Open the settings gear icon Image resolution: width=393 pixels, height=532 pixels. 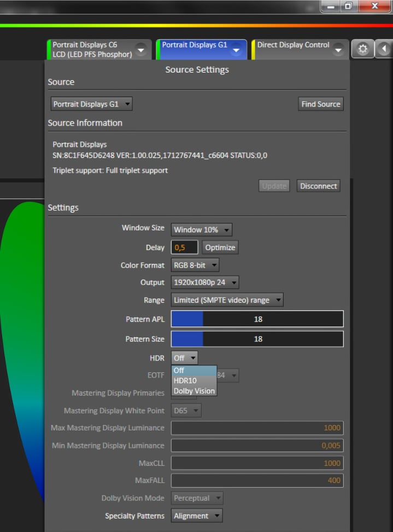coord(363,49)
